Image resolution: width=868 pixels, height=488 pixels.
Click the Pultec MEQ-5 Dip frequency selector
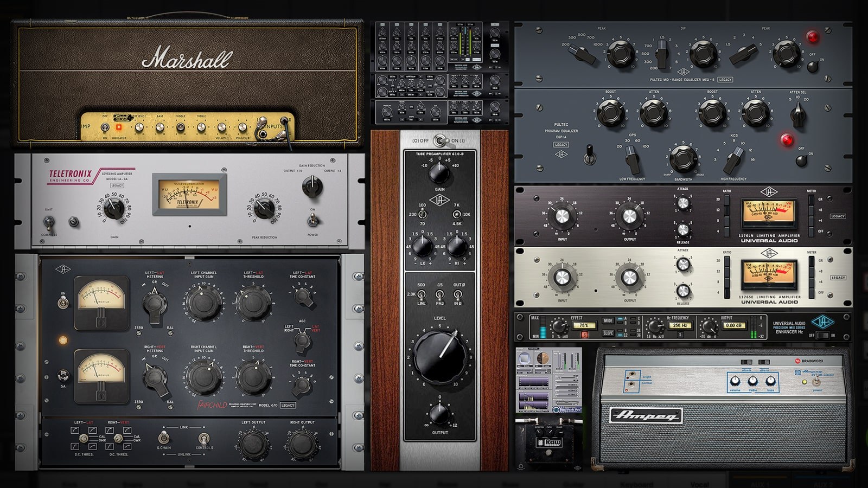coord(662,54)
